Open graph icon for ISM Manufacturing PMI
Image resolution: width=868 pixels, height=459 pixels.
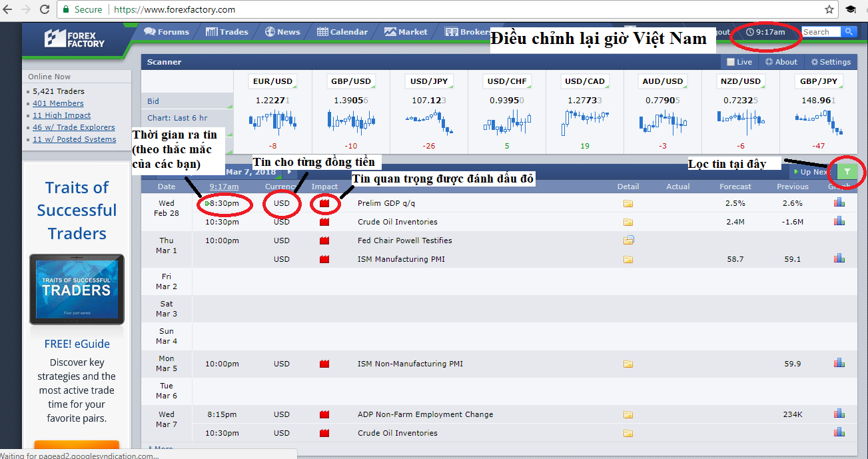(x=839, y=258)
